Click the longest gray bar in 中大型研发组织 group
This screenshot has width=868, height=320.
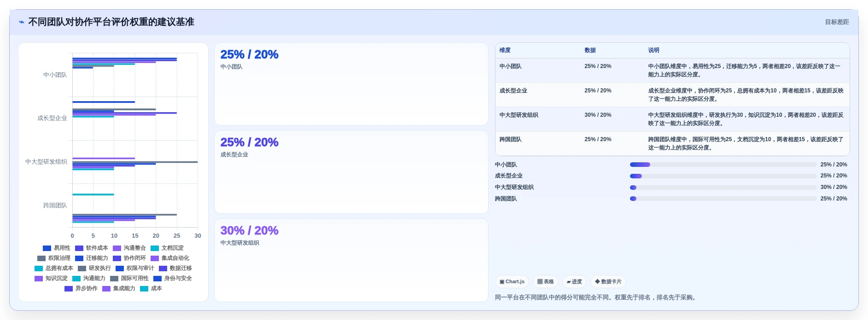[x=135, y=162]
